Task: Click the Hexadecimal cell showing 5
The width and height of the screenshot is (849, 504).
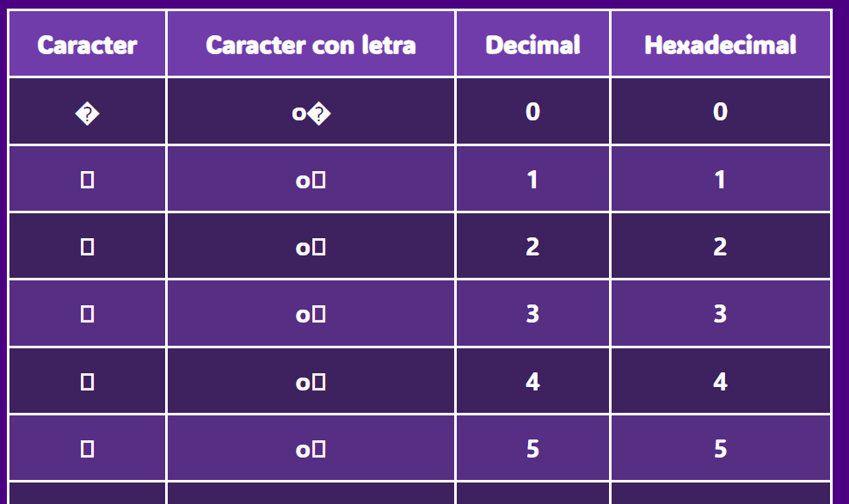Action: (x=720, y=448)
